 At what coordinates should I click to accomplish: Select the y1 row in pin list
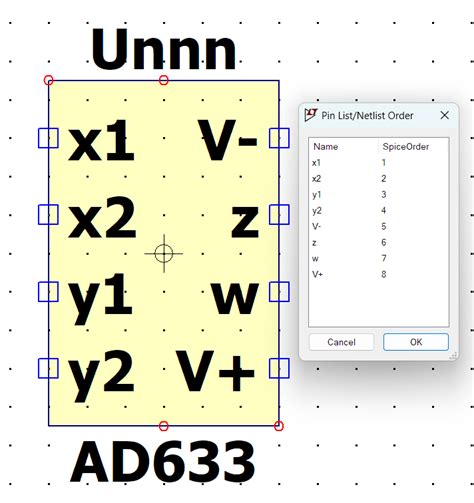(379, 195)
